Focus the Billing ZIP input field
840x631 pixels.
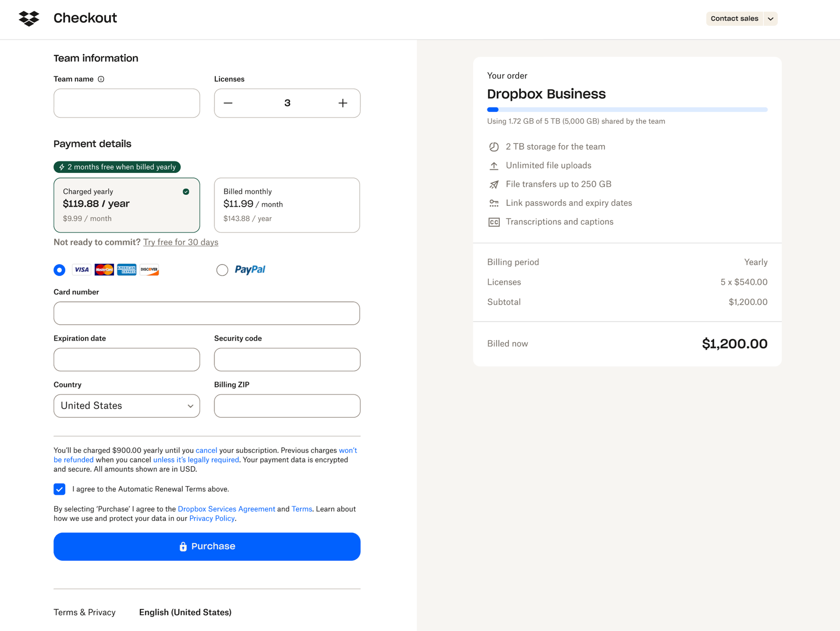[287, 406]
